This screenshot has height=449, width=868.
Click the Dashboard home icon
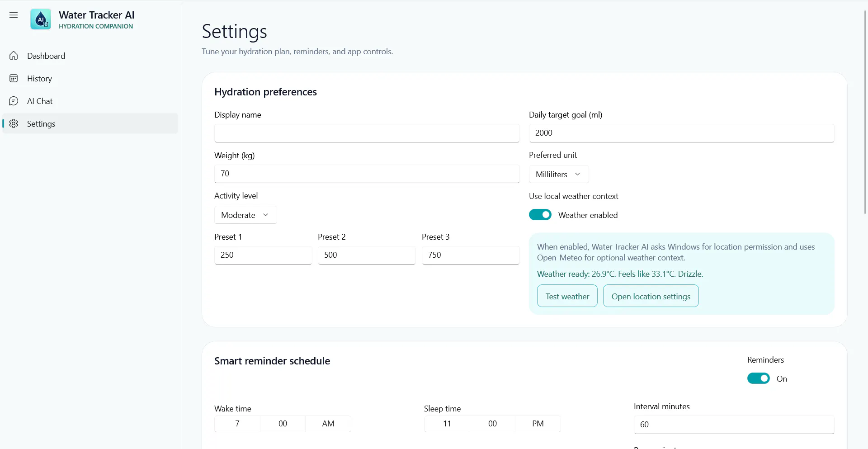tap(14, 56)
